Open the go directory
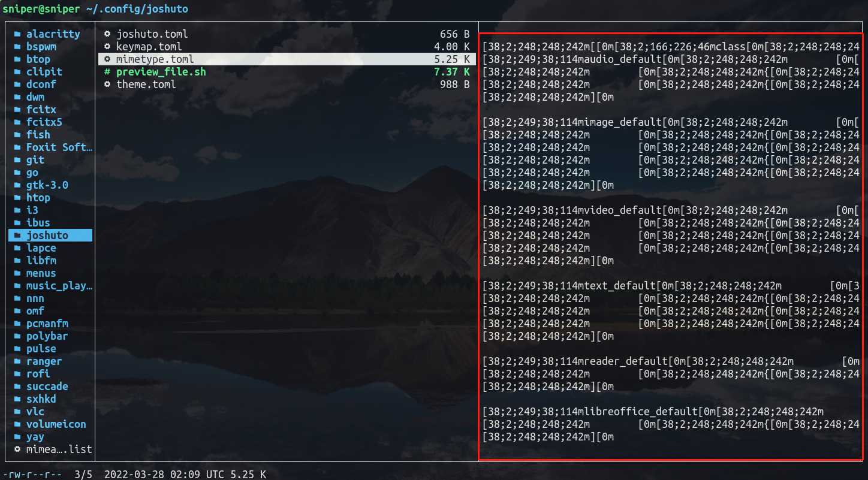This screenshot has height=480, width=868. [32, 173]
